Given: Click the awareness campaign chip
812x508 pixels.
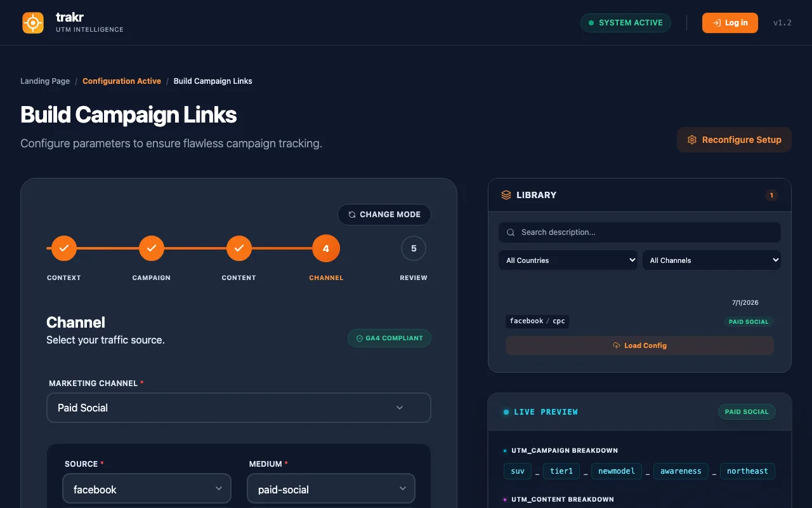Looking at the screenshot, I should tap(681, 471).
